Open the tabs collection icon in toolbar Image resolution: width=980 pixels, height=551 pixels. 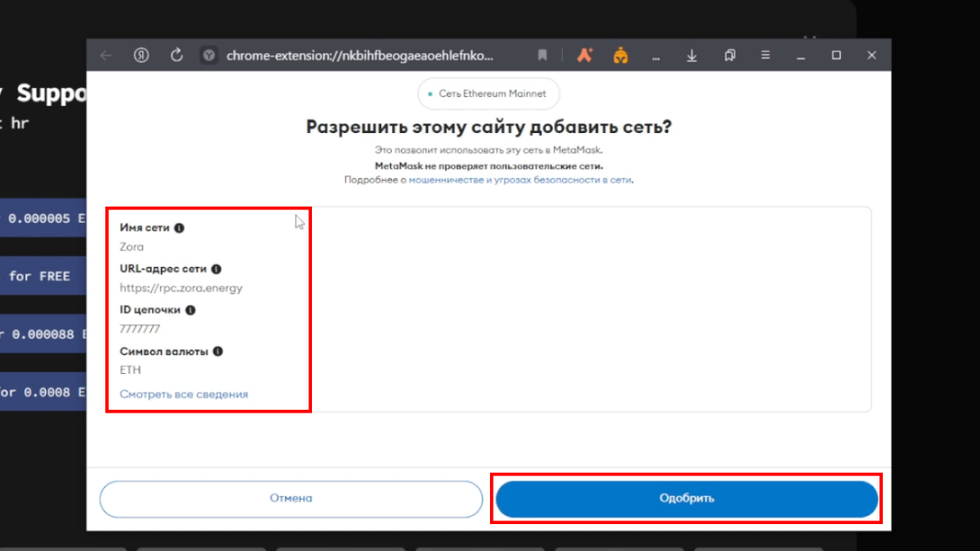(x=729, y=55)
